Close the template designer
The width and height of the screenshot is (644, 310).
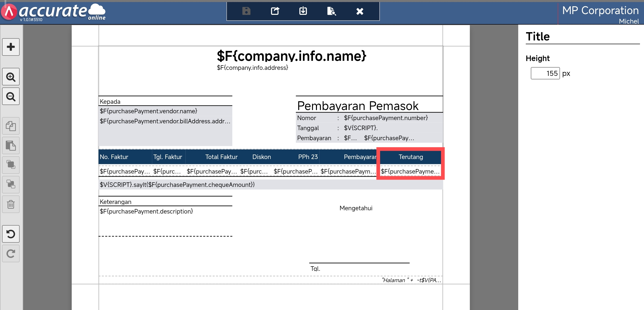click(360, 11)
